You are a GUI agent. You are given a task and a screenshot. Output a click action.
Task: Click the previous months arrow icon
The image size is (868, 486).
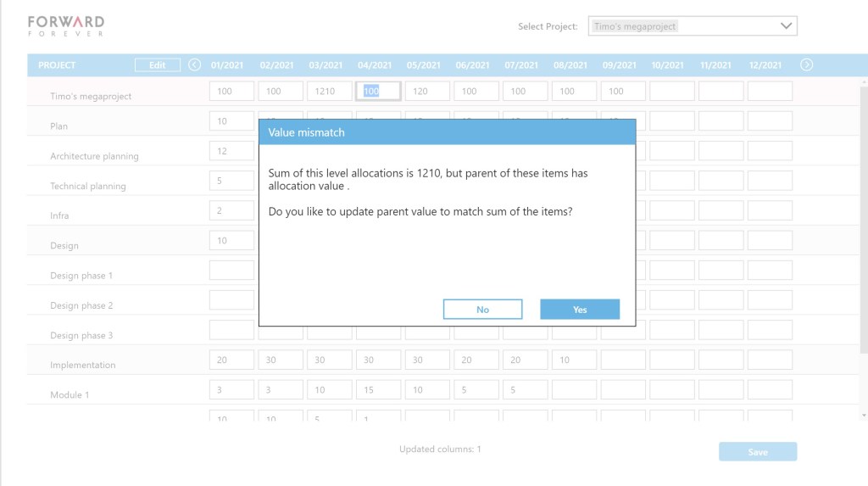point(195,64)
